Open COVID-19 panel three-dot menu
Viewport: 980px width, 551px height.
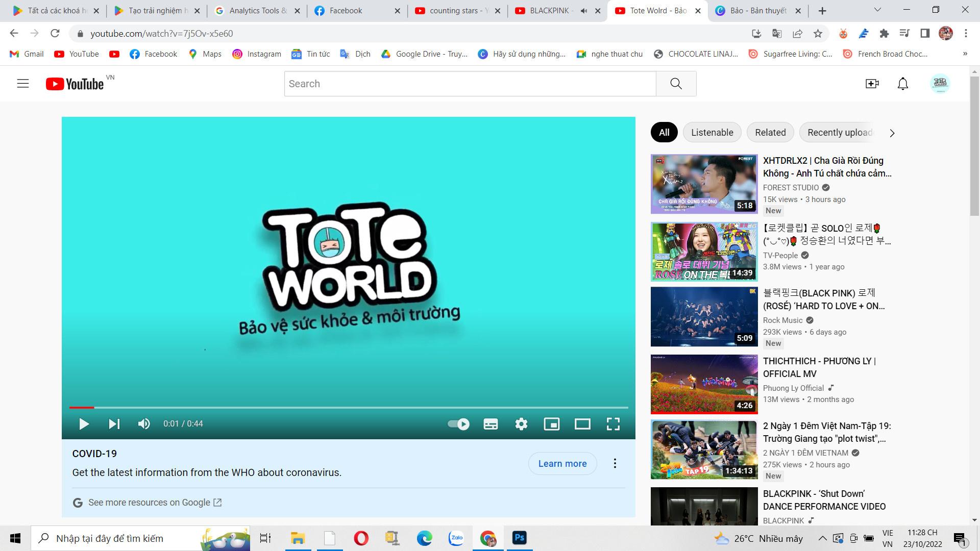coord(615,463)
